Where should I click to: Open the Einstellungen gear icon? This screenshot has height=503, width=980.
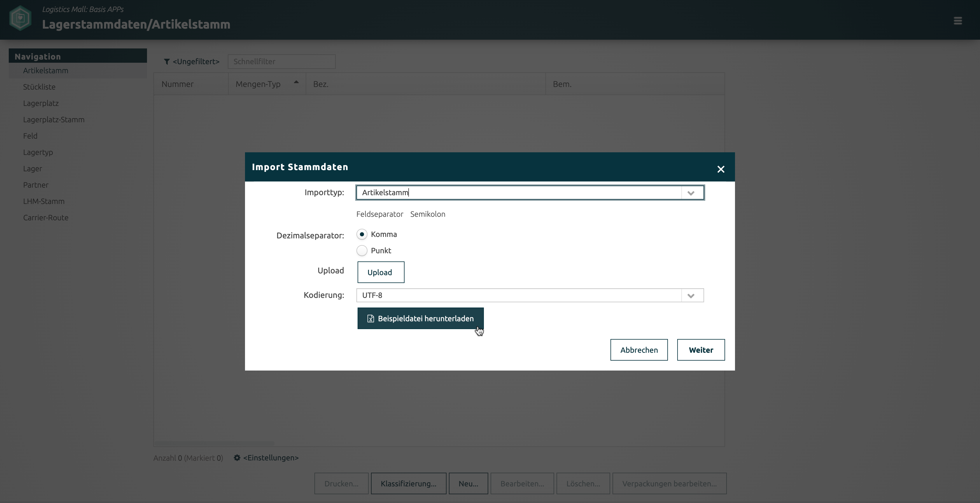pos(237,458)
